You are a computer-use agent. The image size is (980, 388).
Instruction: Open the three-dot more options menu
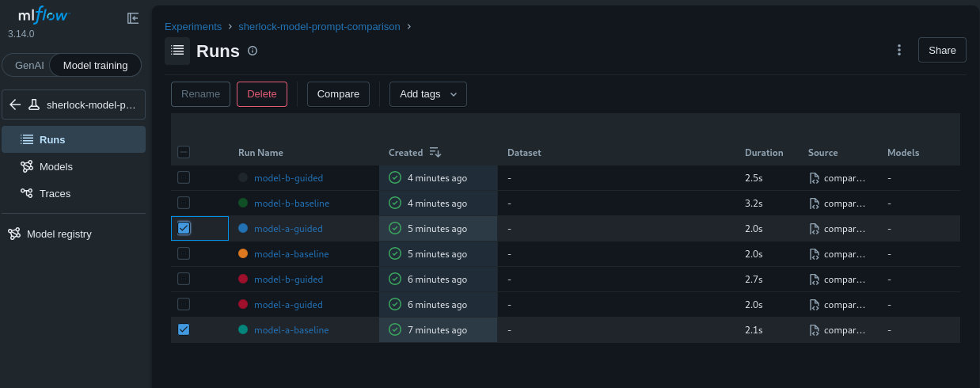[899, 50]
